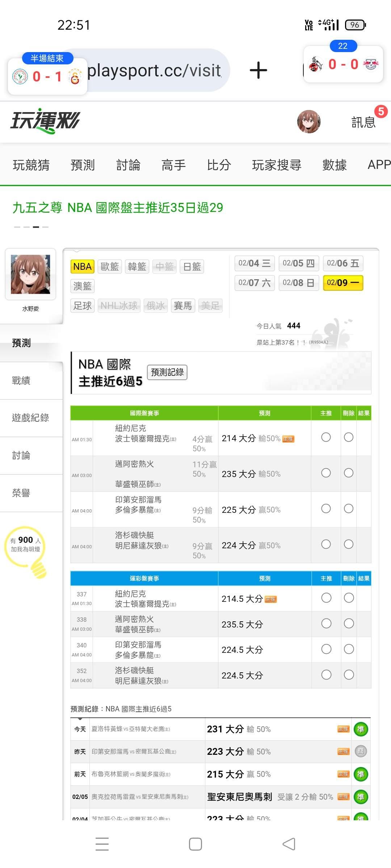Select 刪除 radio for game 340 row
The width and height of the screenshot is (391, 868).
tap(349, 649)
